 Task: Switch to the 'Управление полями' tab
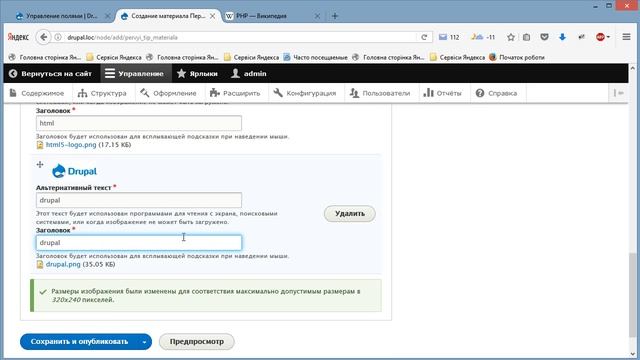click(61, 16)
